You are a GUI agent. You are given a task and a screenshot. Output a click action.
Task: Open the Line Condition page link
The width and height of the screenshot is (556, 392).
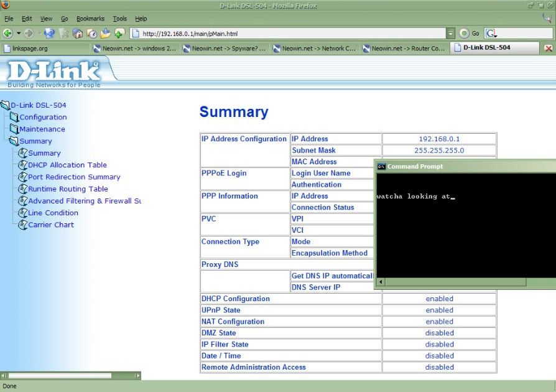click(53, 213)
